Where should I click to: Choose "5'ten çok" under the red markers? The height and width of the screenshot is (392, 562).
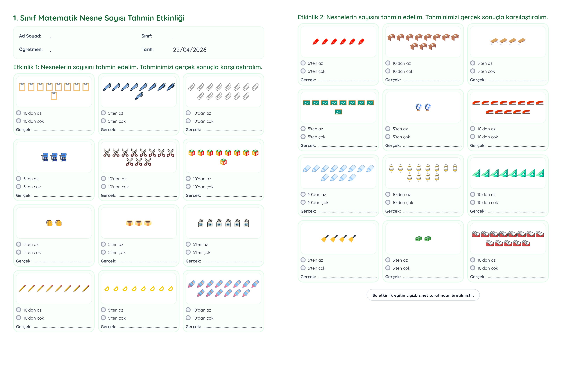303,71
